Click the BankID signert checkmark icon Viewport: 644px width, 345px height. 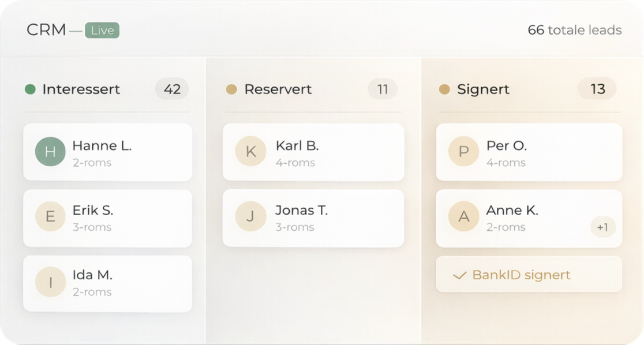point(459,275)
